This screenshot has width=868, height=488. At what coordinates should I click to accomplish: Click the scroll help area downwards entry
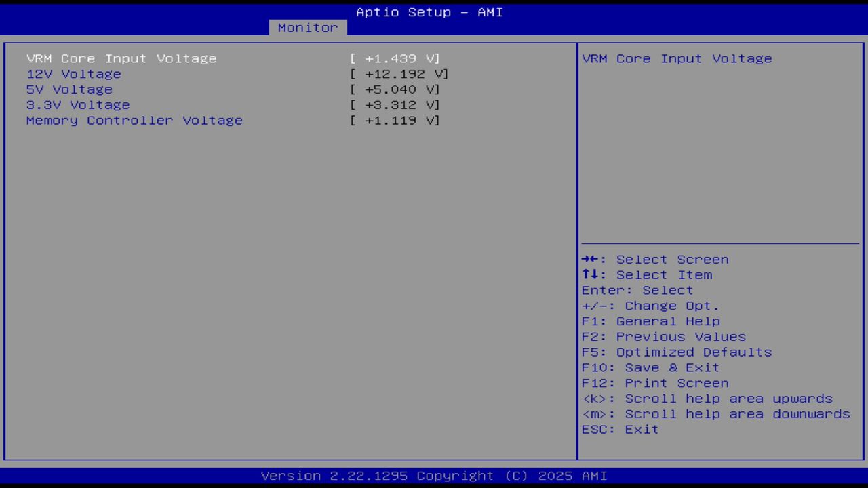[x=715, y=414]
